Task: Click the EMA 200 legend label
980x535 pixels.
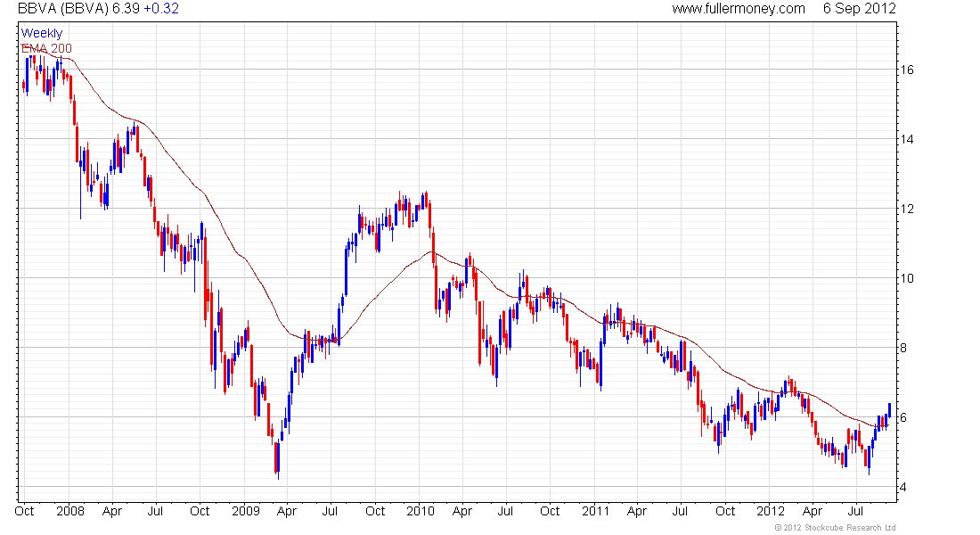Action: [47, 48]
